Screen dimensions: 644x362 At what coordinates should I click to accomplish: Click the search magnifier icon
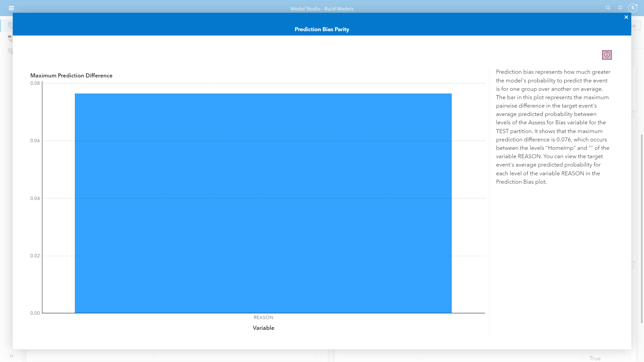tap(608, 8)
